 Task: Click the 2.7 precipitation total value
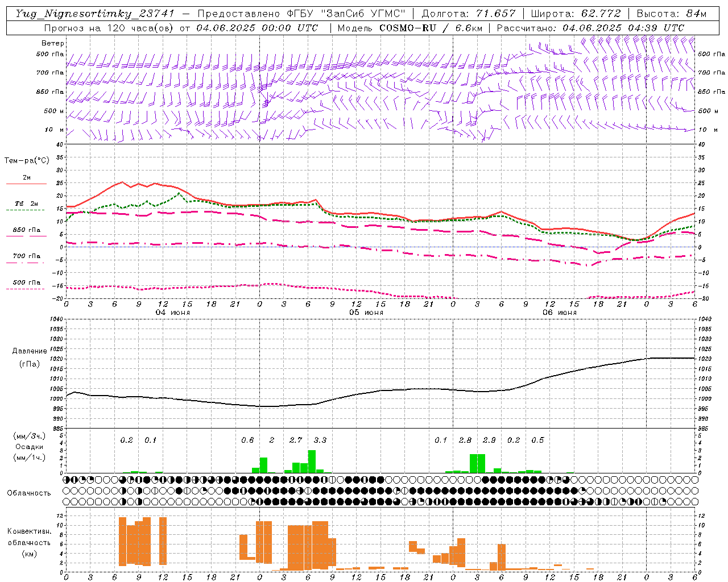pyautogui.click(x=296, y=440)
